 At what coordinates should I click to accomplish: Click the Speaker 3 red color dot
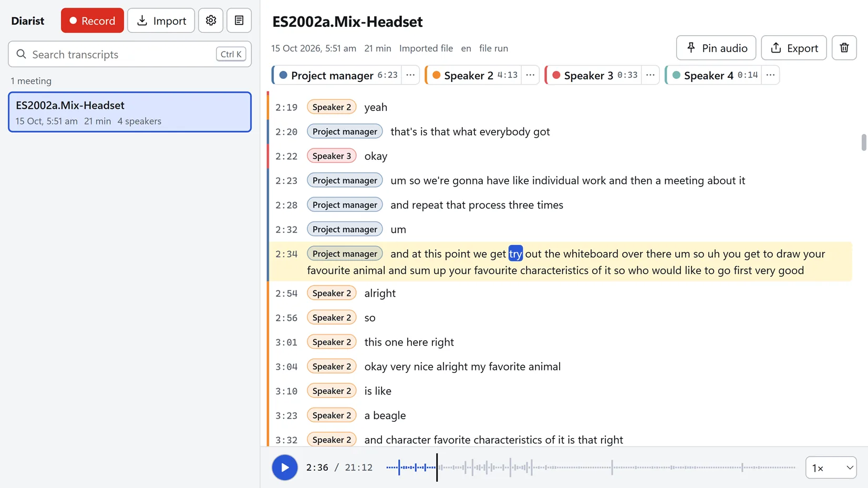tap(556, 75)
